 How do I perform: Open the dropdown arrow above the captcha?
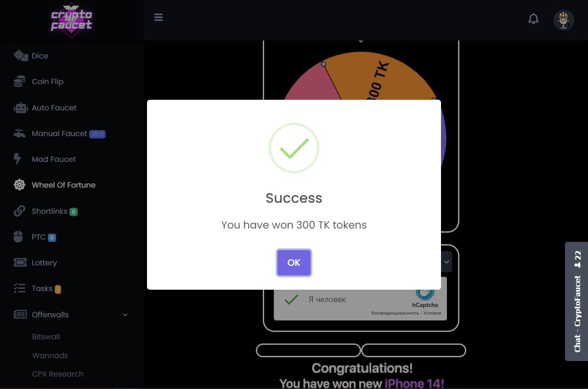coord(446,262)
